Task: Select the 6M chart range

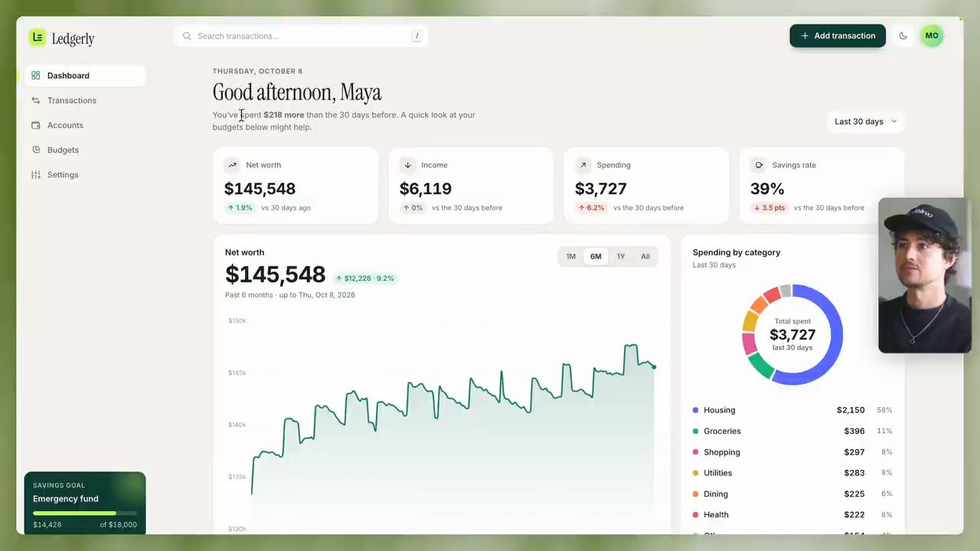Action: (x=596, y=256)
